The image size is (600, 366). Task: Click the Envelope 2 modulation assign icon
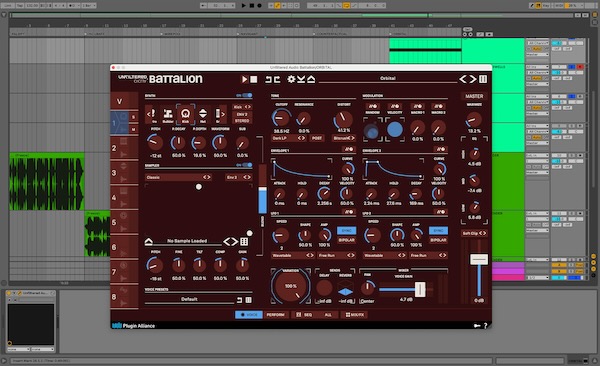click(440, 149)
